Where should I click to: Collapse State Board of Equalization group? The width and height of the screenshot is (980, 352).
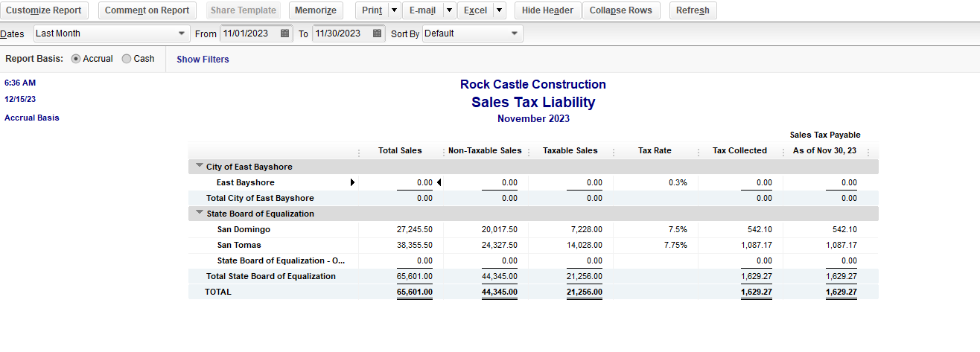pos(199,214)
